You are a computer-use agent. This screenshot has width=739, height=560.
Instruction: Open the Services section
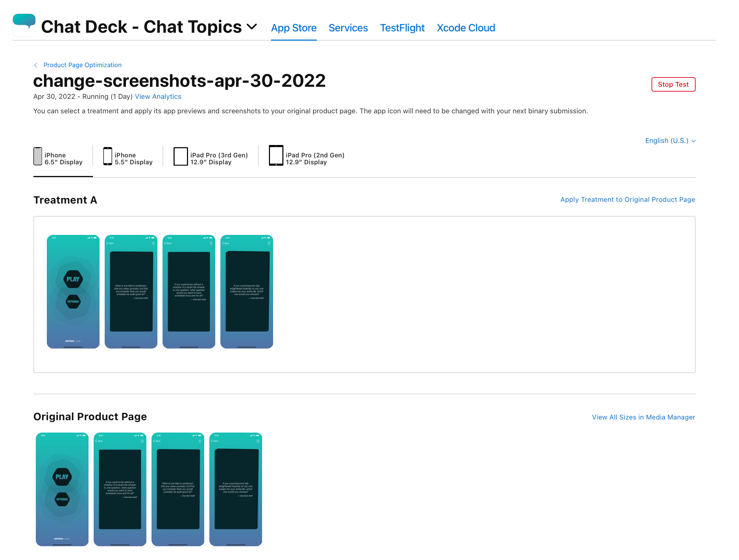tap(348, 28)
